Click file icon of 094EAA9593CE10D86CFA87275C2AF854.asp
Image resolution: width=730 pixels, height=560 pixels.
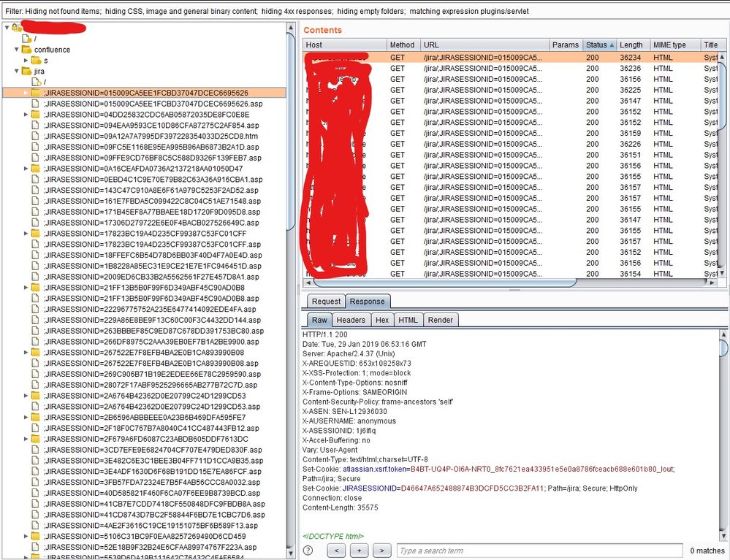[35, 125]
